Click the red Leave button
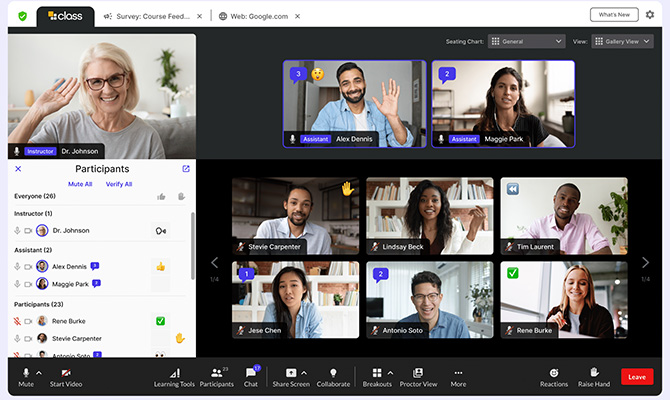The image size is (670, 400). 637,376
